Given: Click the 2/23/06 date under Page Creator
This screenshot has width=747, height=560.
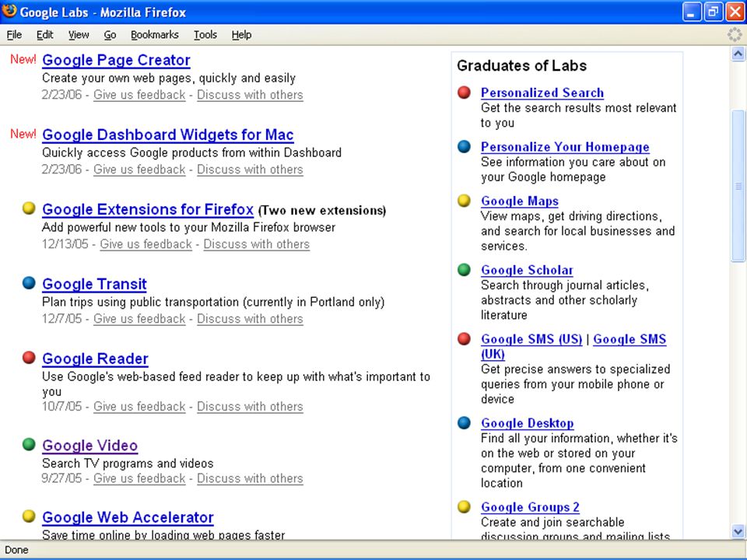Looking at the screenshot, I should pyautogui.click(x=62, y=95).
